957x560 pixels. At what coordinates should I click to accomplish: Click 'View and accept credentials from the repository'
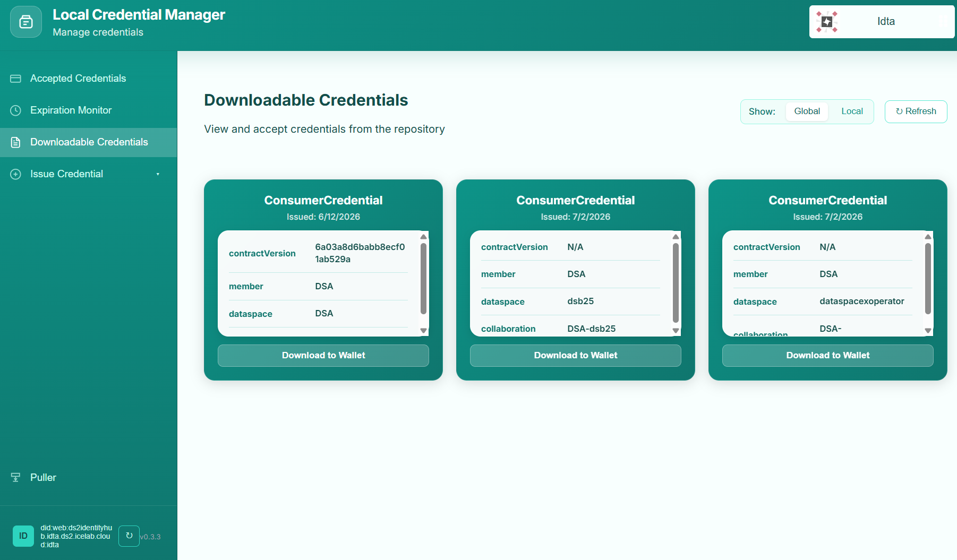coord(324,129)
